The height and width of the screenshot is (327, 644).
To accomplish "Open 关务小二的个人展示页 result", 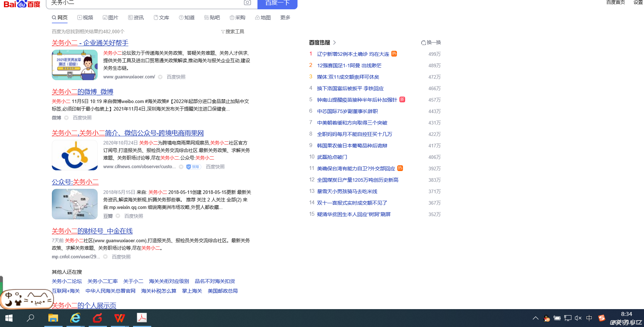I will pyautogui.click(x=84, y=305).
